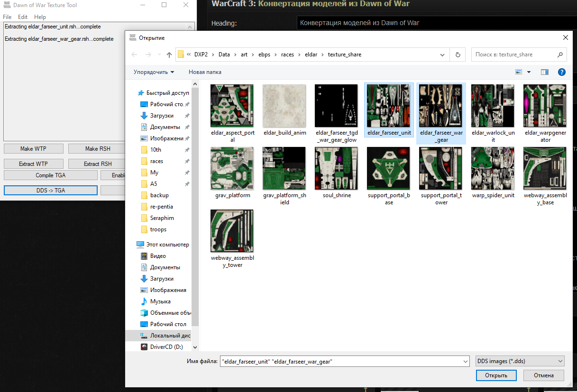The image size is (577, 392).
Task: Expand the file name history dropdown
Action: (x=465, y=361)
